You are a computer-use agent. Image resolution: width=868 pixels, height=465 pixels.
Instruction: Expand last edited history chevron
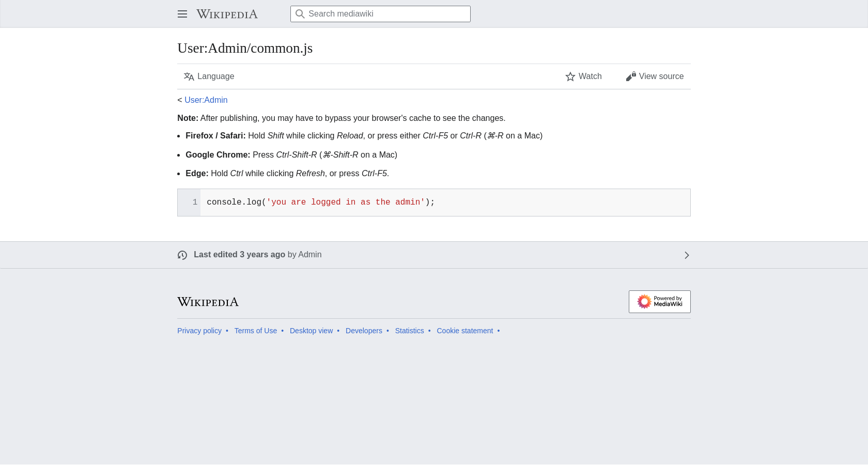coord(687,255)
